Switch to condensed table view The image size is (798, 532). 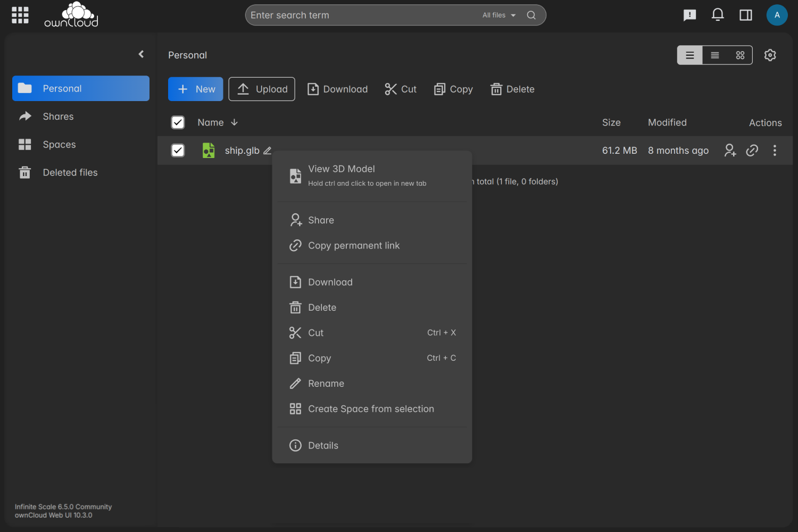tap(715, 55)
